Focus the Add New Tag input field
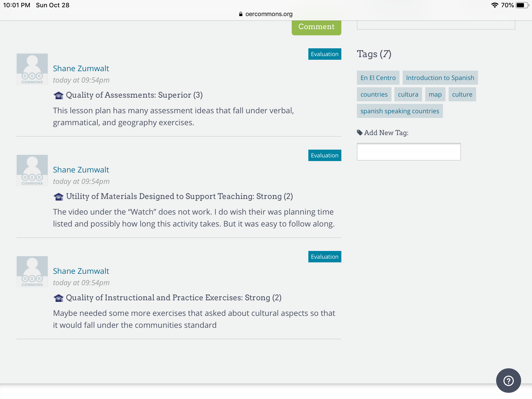The image size is (532, 399). click(409, 152)
